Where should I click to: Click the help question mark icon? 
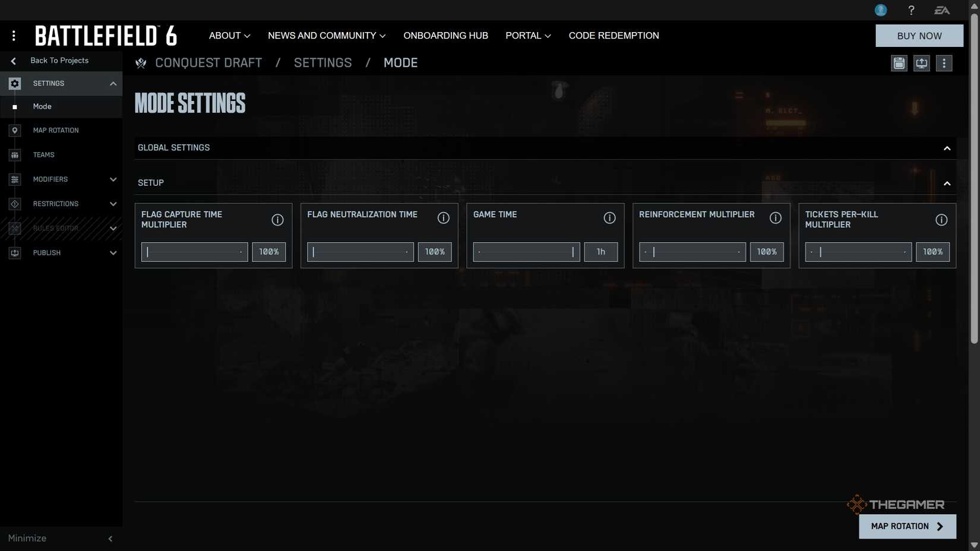click(911, 9)
